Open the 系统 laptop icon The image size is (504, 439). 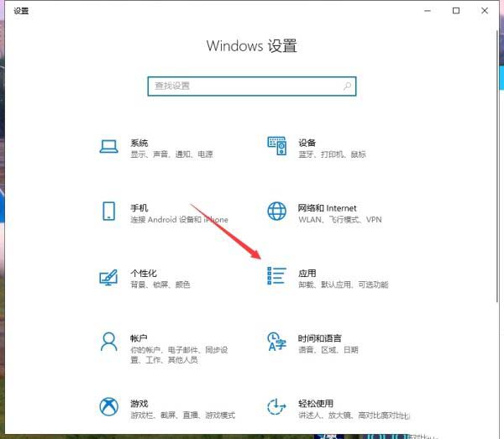[x=108, y=147]
